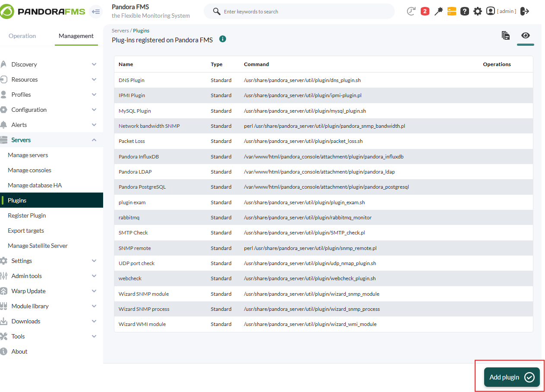545x392 pixels.
Task: Click the Downloads sidebar icon
Action: 3,321
